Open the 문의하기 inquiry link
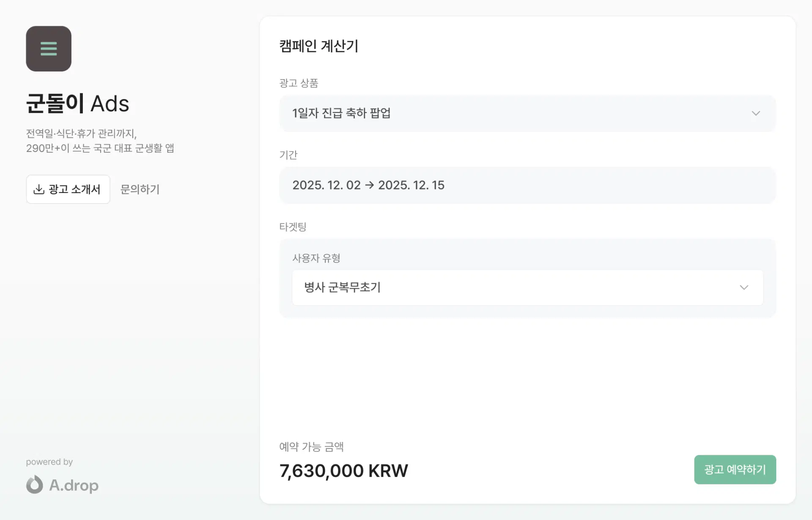The width and height of the screenshot is (812, 520). pyautogui.click(x=140, y=189)
